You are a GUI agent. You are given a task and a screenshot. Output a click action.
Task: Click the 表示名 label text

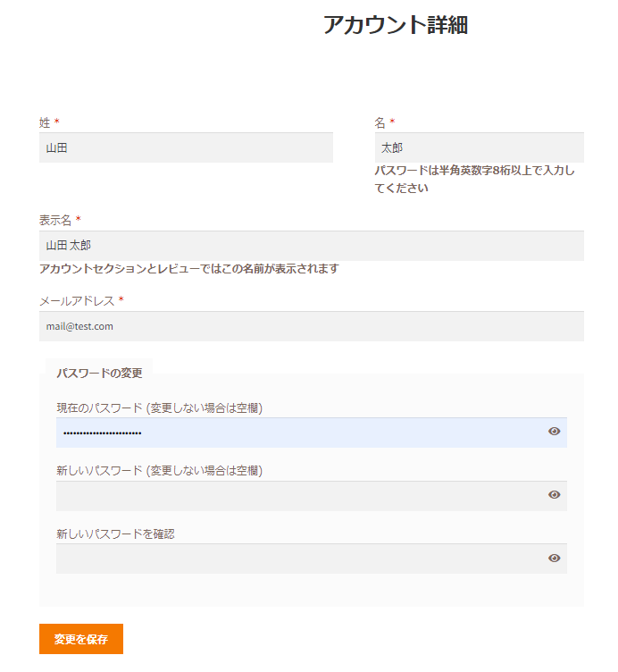click(54, 220)
